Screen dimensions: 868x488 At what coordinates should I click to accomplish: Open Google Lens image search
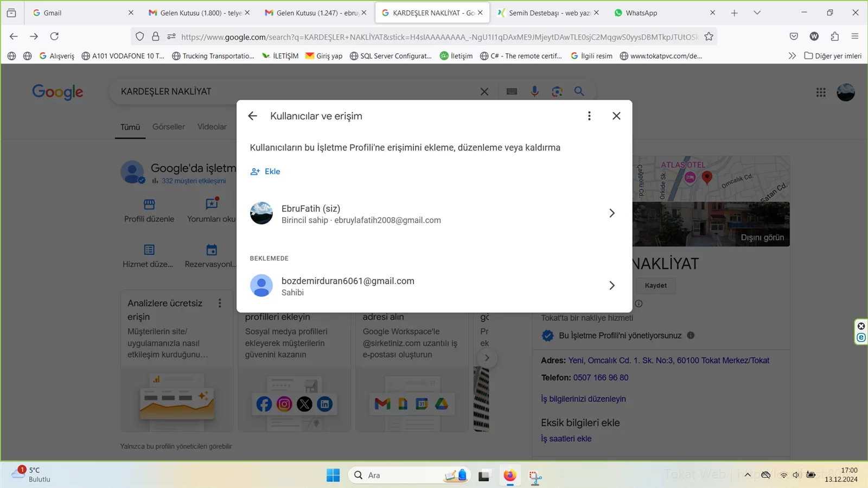(557, 92)
